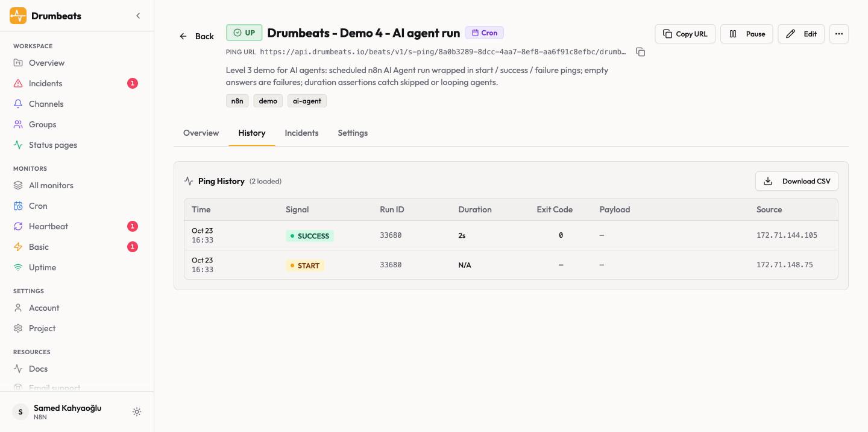868x432 pixels.
Task: Open Status pages in the sidebar
Action: (x=77, y=145)
